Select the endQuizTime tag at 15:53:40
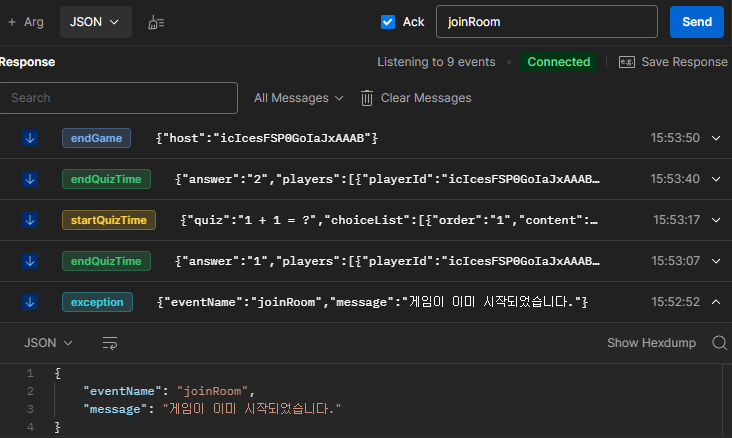Screen dimensions: 732x438 [106, 179]
